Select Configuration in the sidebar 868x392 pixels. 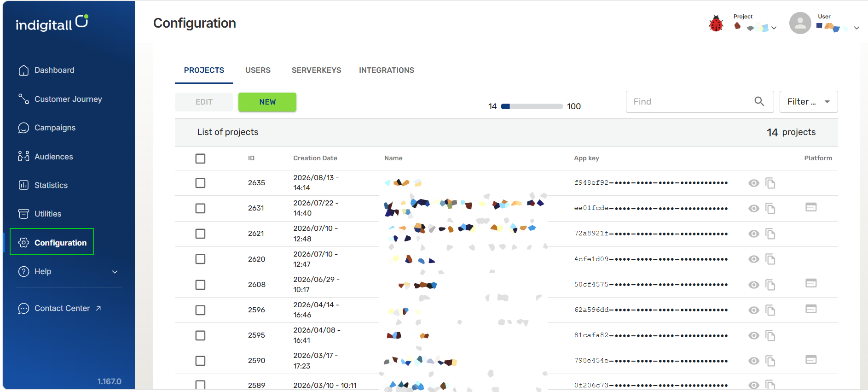[x=52, y=242]
